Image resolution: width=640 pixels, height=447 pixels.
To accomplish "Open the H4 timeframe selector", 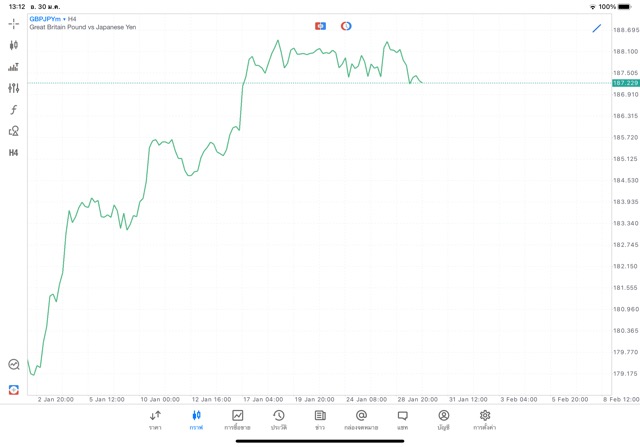I will pyautogui.click(x=13, y=153).
